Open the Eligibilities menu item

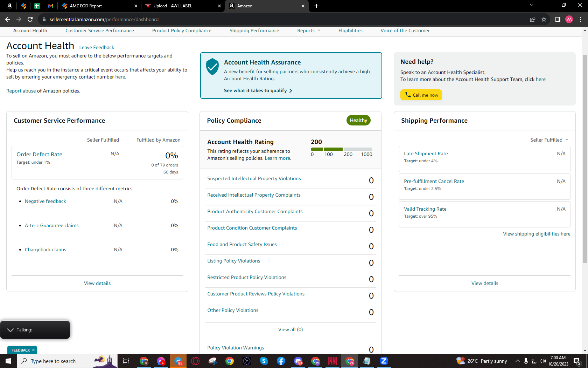[350, 30]
